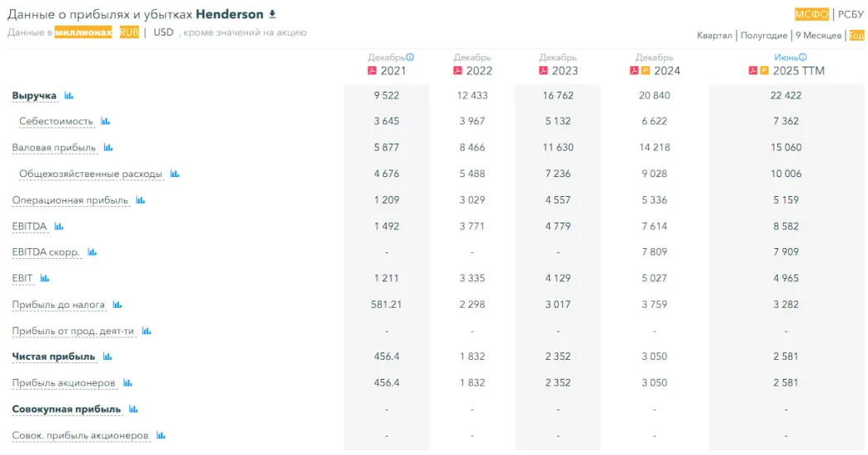
Task: Download the Henderson income statement data
Action: 273,15
